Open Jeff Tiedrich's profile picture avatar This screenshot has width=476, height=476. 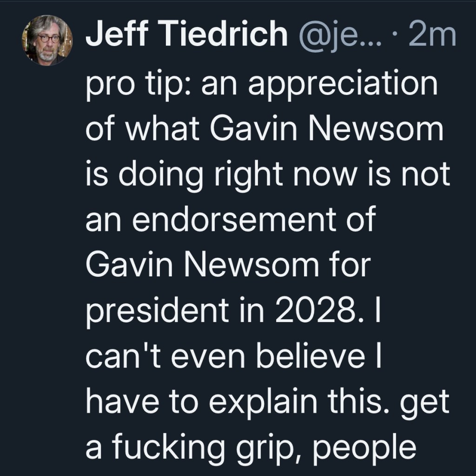47,41
